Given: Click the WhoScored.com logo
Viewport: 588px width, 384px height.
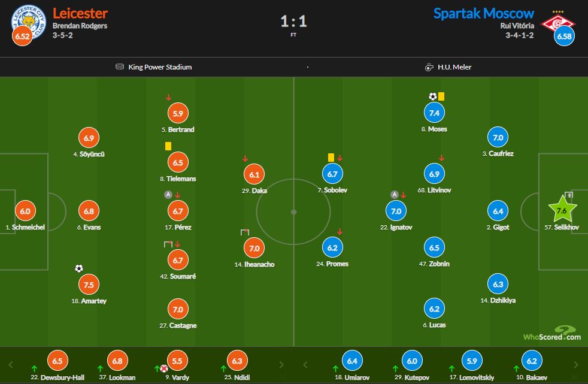Looking at the screenshot, I should pyautogui.click(x=551, y=333).
